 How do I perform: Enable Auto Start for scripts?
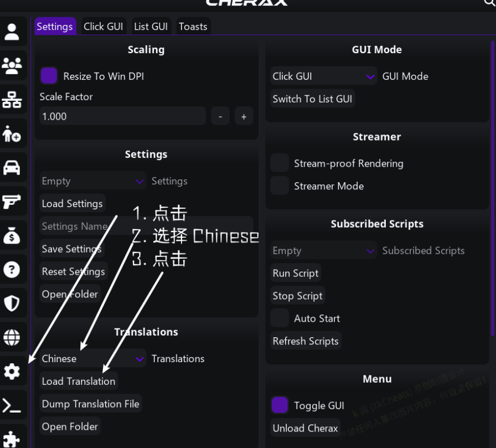click(x=280, y=318)
